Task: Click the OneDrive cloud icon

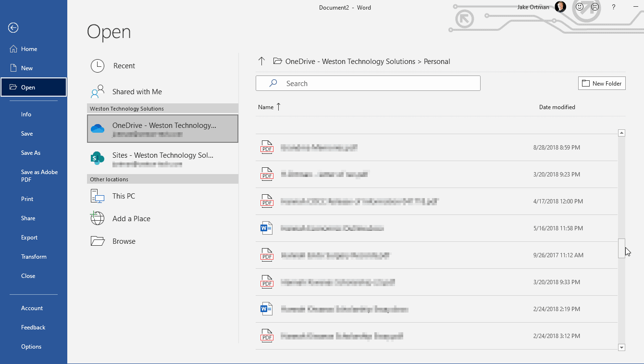Action: tap(98, 128)
